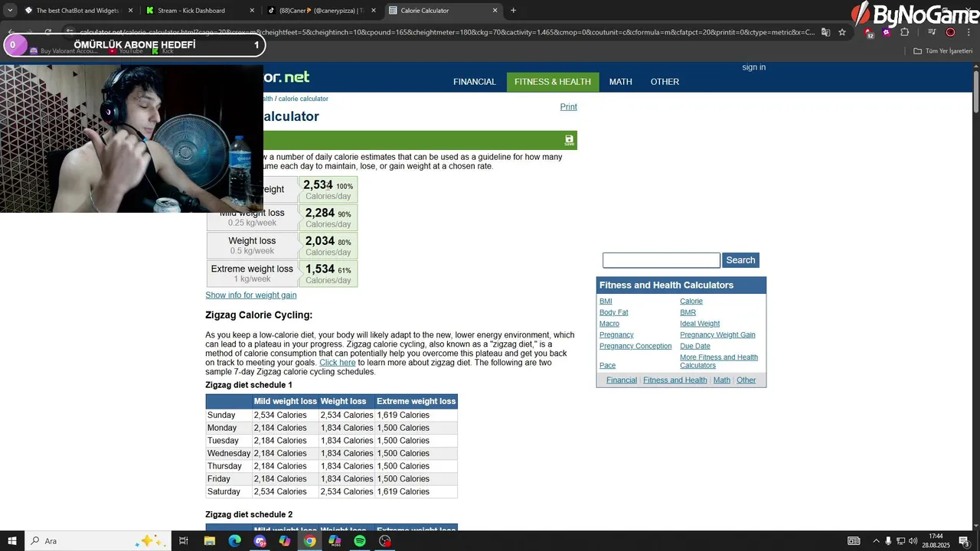
Task: Open the Ideal Weight calculator link
Action: click(700, 324)
